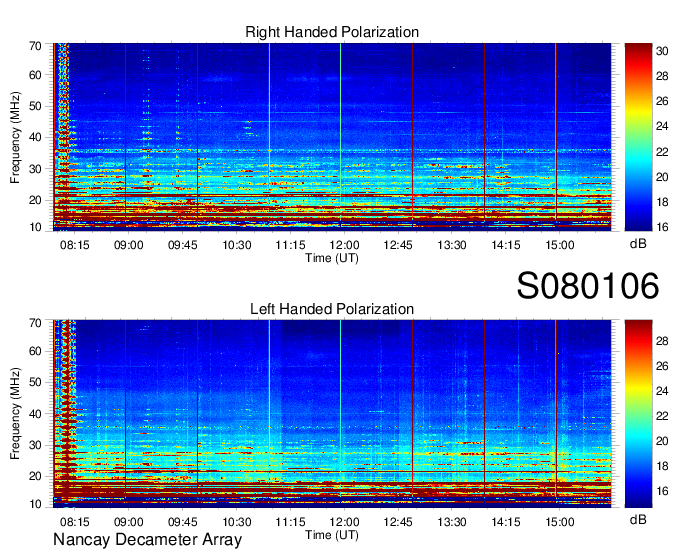Select "dB" label under Right Handed color bar

638,244
